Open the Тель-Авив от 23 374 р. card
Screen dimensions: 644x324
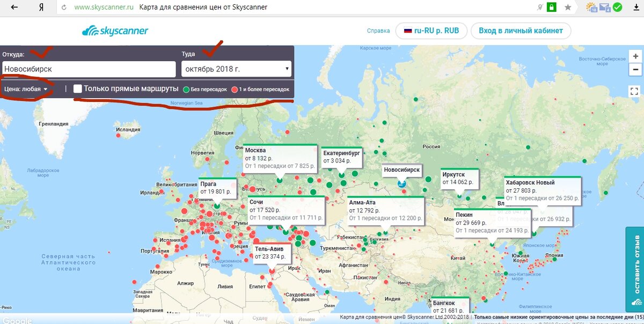click(x=272, y=253)
